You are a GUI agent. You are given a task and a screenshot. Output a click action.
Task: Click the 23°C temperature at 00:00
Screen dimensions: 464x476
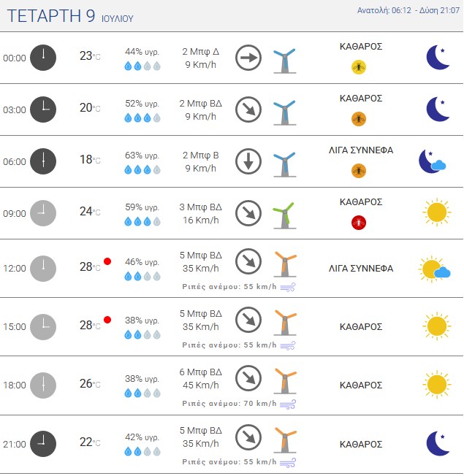click(90, 56)
